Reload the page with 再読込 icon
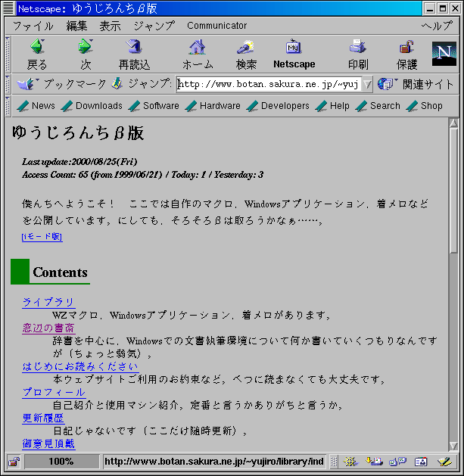Image resolution: width=464 pixels, height=476 pixels. 134,48
